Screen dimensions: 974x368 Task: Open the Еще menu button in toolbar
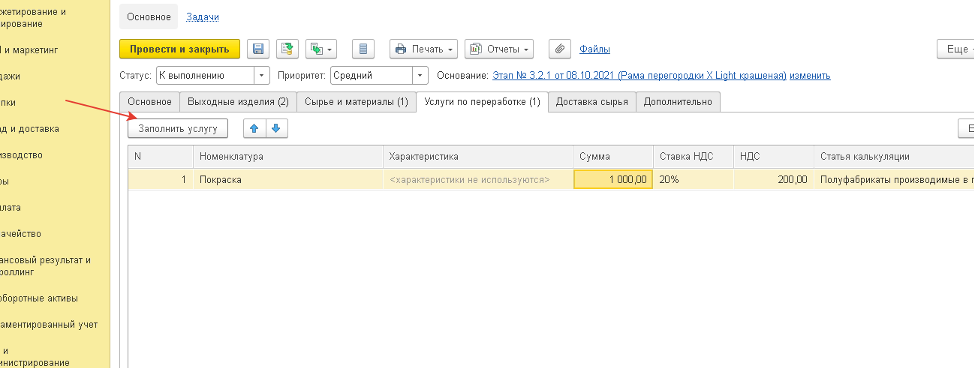click(x=956, y=49)
